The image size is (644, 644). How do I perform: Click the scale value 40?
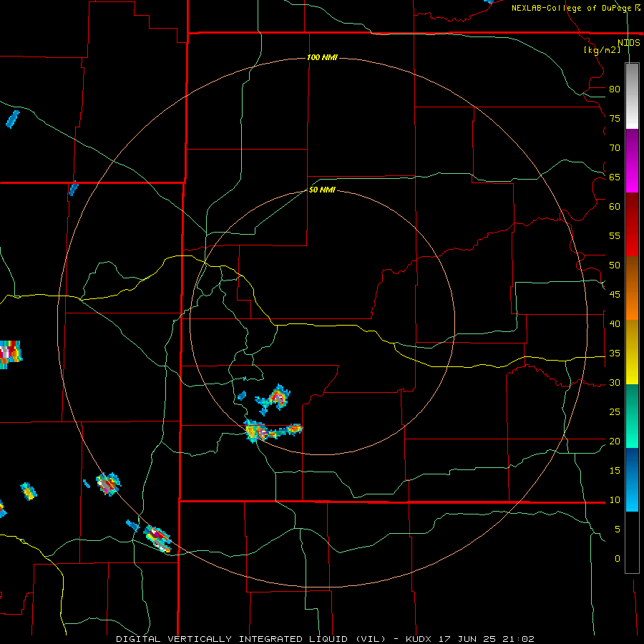point(615,323)
